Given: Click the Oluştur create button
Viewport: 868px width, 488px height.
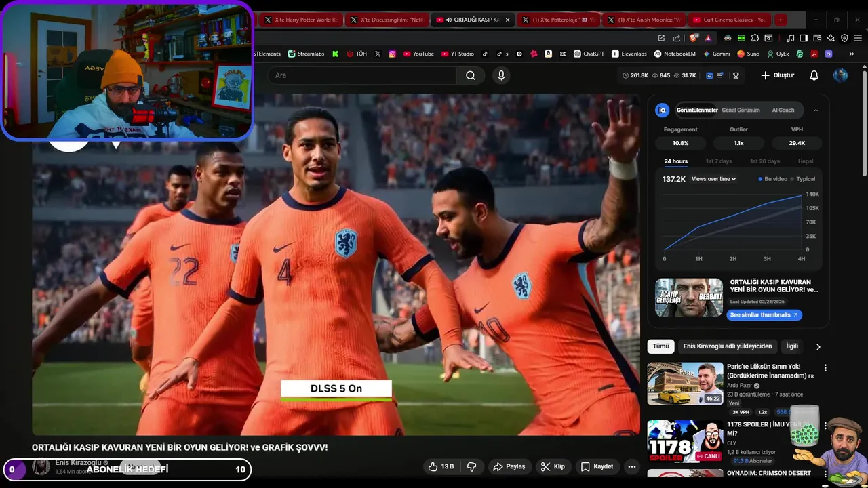Looking at the screenshot, I should 777,75.
